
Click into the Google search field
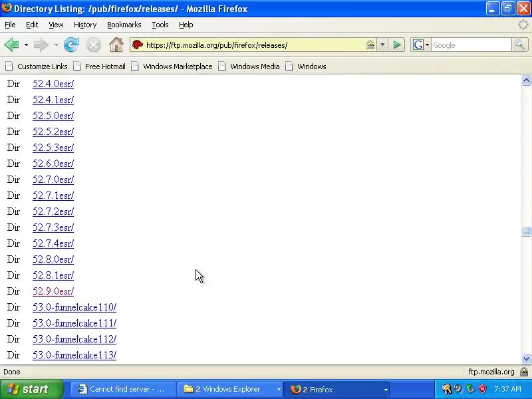pyautogui.click(x=471, y=45)
